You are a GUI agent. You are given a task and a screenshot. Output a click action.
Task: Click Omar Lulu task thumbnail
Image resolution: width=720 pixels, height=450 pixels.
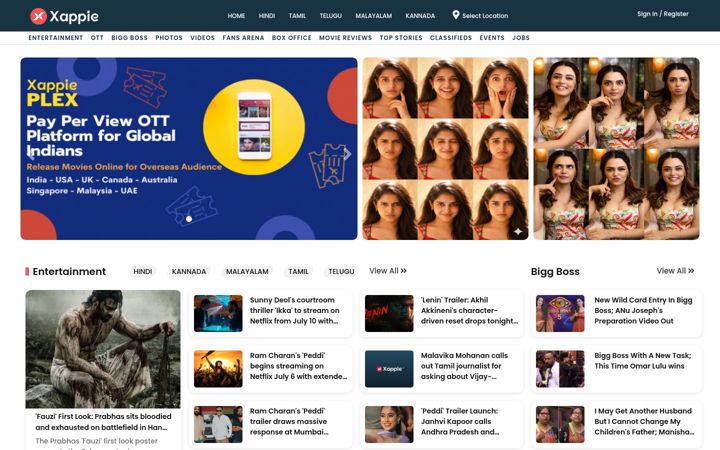pos(560,369)
